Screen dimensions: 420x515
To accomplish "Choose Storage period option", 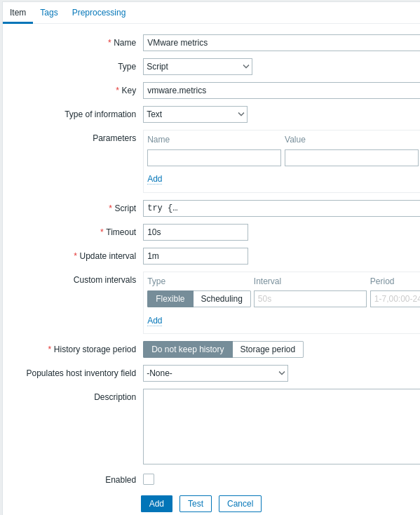I will (x=268, y=349).
